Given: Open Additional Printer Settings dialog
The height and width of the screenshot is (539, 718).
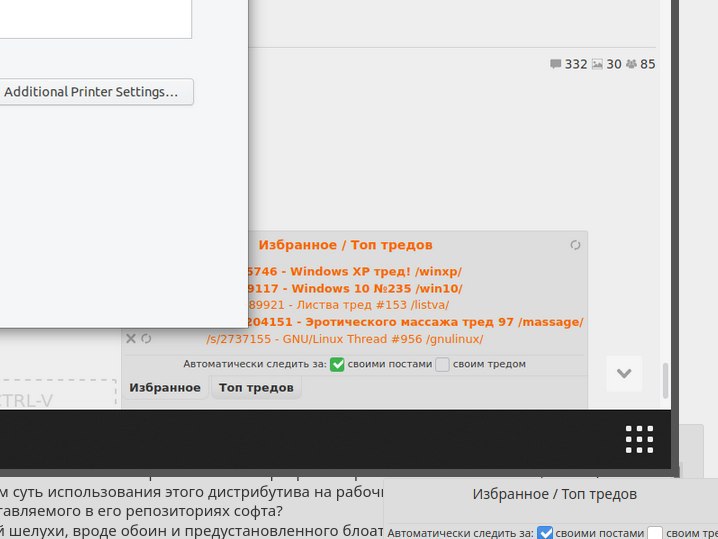Looking at the screenshot, I should coord(95,92).
